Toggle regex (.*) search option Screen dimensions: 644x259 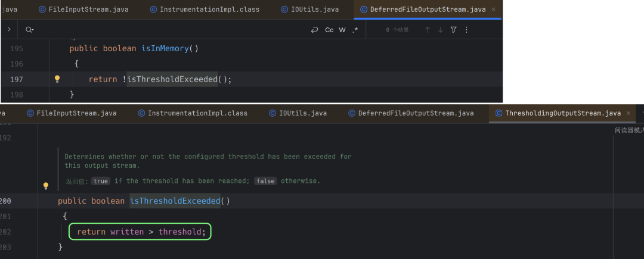355,30
